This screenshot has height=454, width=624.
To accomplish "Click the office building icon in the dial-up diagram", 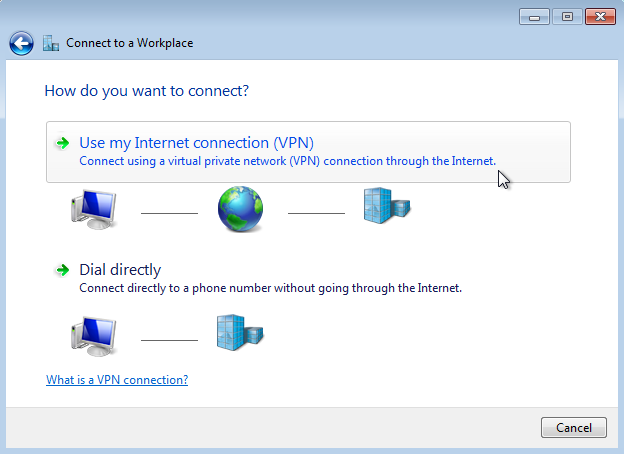I will click(240, 333).
